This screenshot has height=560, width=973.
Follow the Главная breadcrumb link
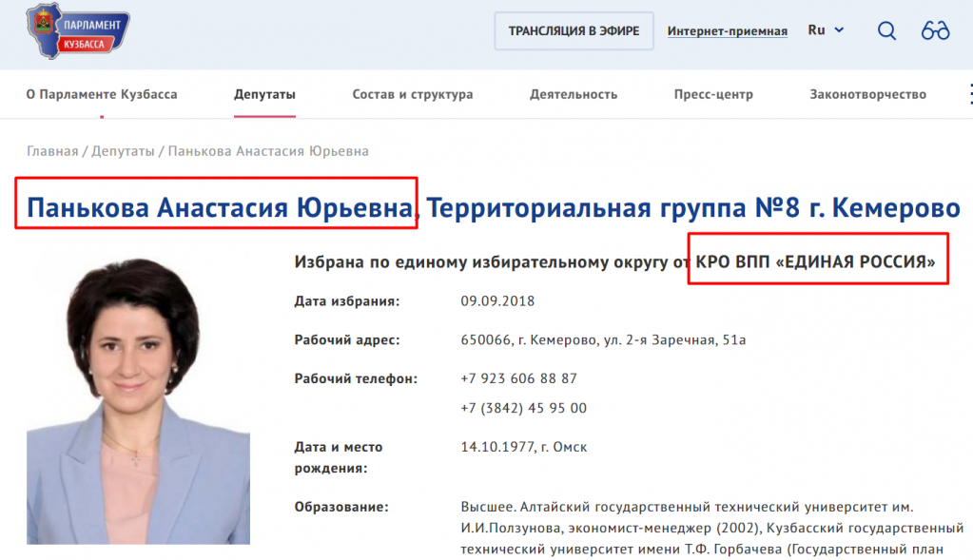pyautogui.click(x=52, y=151)
